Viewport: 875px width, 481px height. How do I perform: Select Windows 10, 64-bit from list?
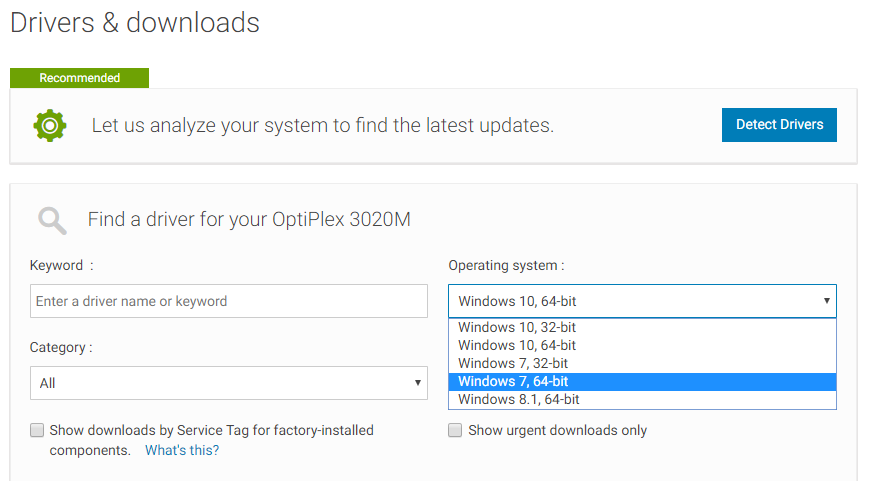[642, 345]
